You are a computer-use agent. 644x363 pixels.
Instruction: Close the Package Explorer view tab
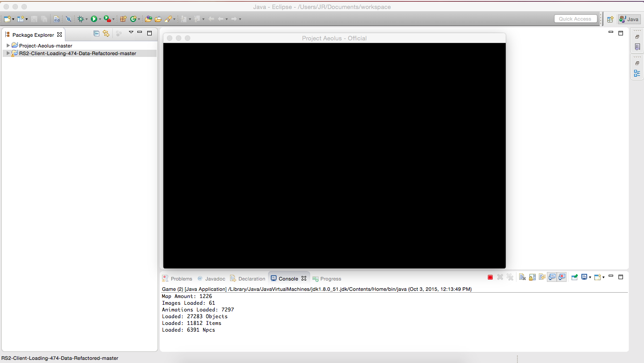(x=60, y=35)
